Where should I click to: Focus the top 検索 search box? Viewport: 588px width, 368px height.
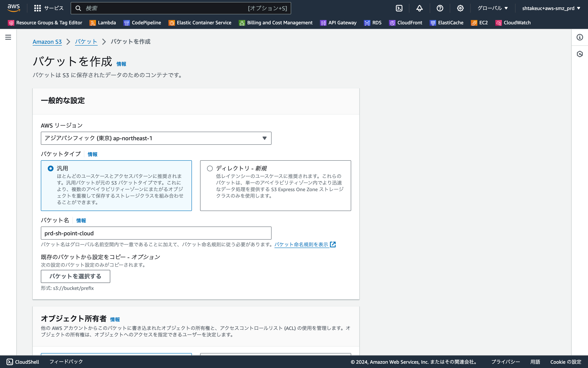181,8
